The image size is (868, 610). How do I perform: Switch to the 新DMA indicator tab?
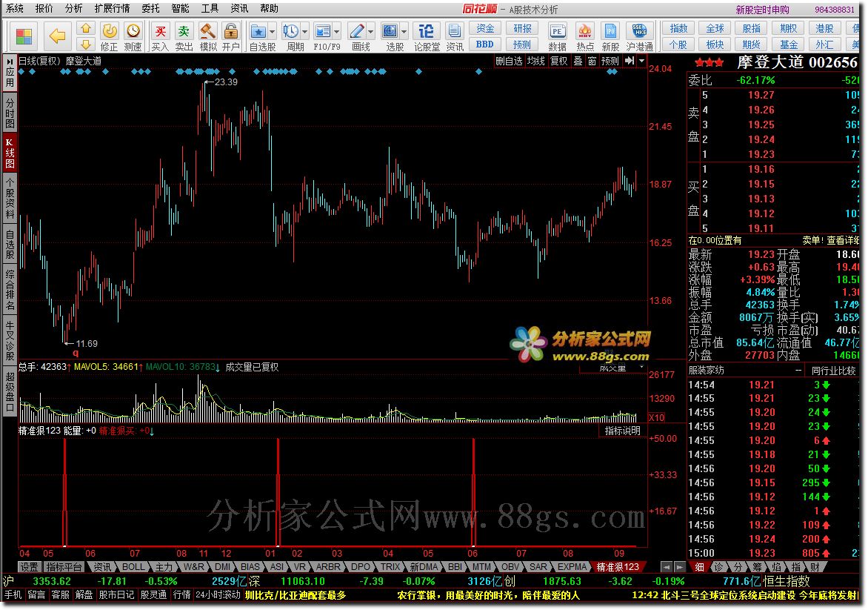(424, 567)
